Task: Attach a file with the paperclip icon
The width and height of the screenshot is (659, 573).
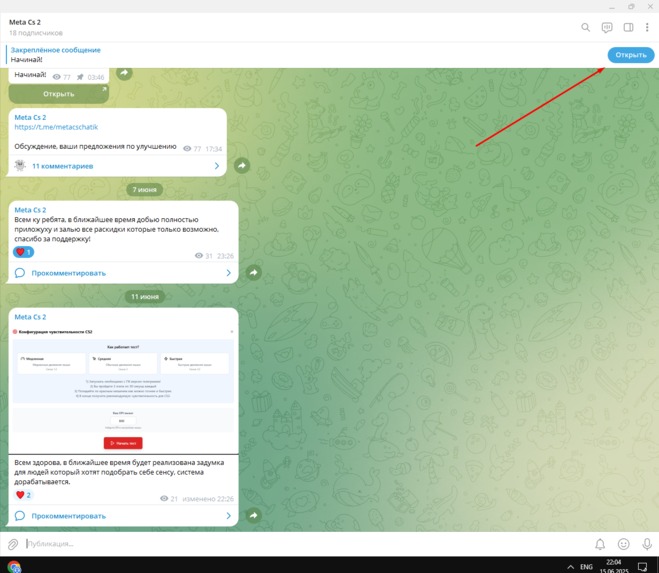Action: click(x=13, y=544)
